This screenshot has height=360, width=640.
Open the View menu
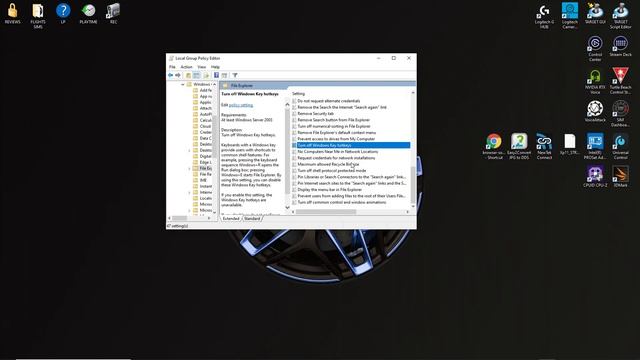202,67
